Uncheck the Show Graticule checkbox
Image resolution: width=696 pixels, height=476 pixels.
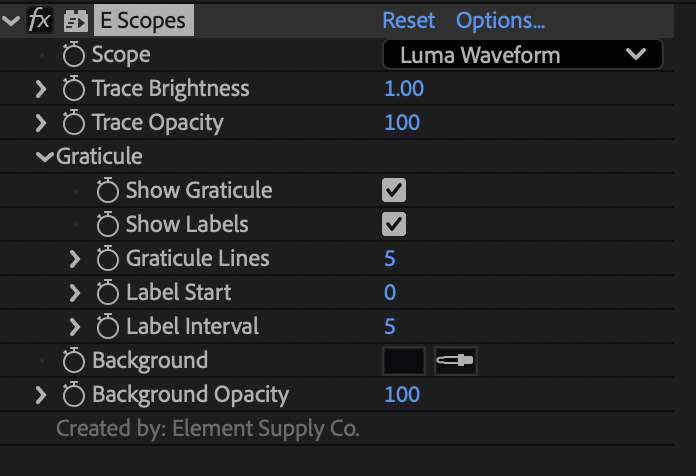click(394, 190)
